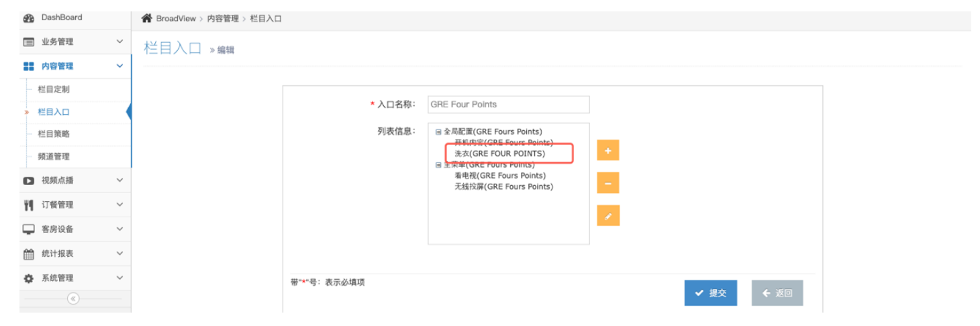Image resolution: width=980 pixels, height=326 pixels.
Task: Collapse the 全局配置 tree node
Action: click(438, 132)
